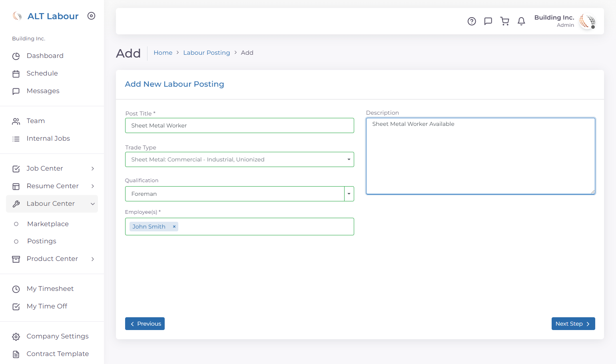Open the chat messages icon in header
This screenshot has width=616, height=364.
coord(488,21)
